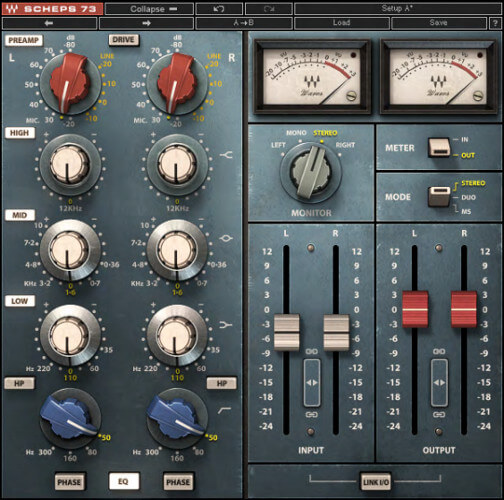504x500 pixels.
Task: Click the Waves Scheps 73 logo
Action: 53,9
